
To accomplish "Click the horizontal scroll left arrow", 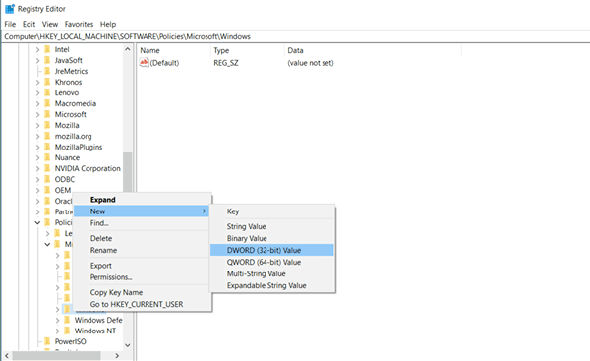I will [7, 356].
